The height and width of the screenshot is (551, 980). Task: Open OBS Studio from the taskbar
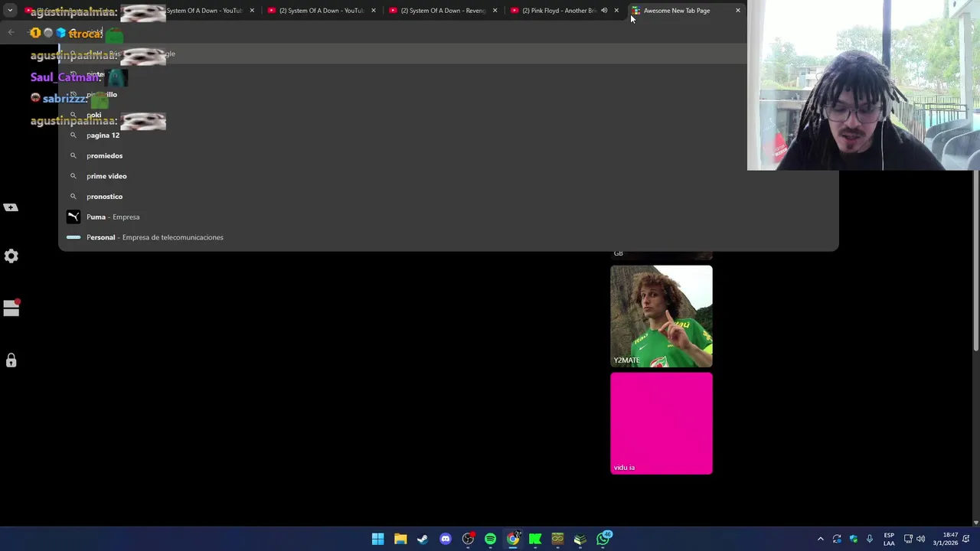tap(468, 539)
